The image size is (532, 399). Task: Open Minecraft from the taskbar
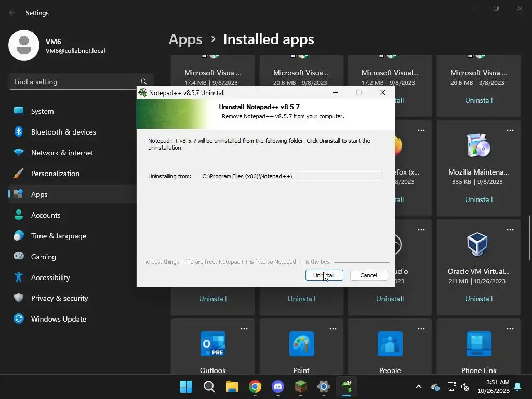click(301, 387)
